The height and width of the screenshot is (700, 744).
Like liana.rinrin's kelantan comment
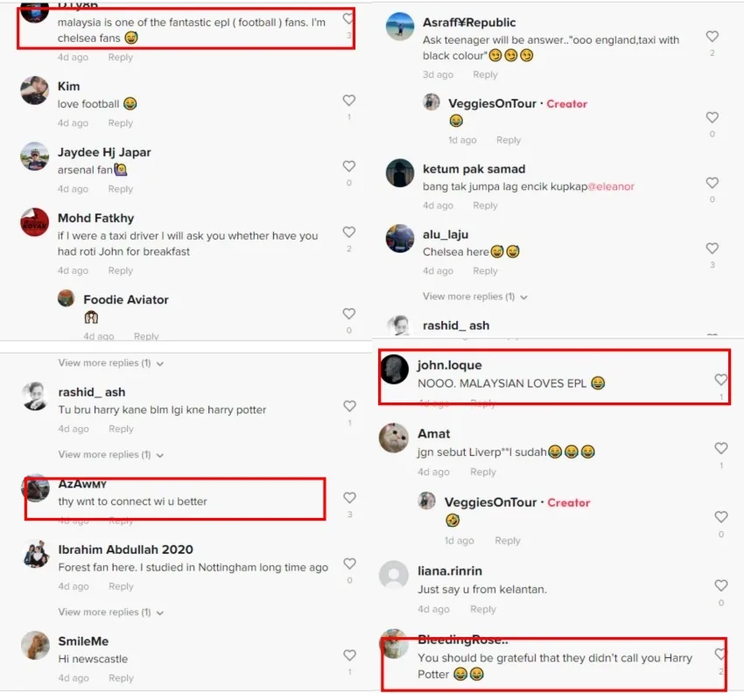tap(720, 585)
